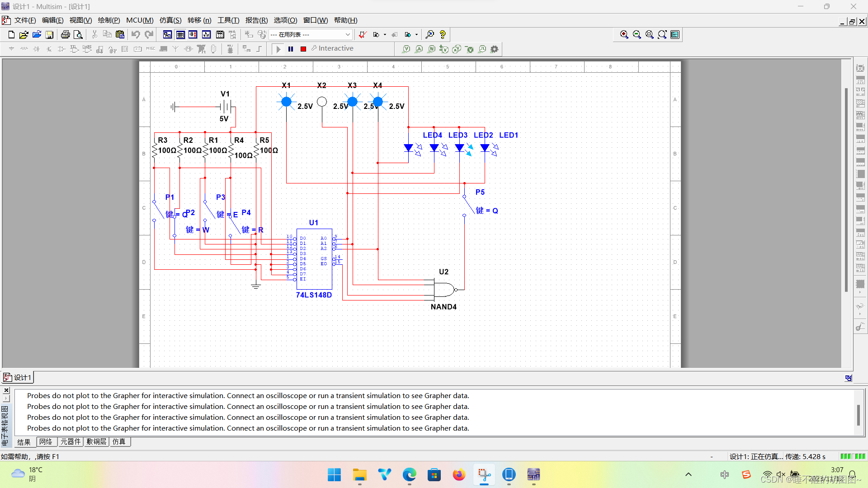The width and height of the screenshot is (868, 488).
Task: Click the Print icon in toolbar
Action: (66, 35)
